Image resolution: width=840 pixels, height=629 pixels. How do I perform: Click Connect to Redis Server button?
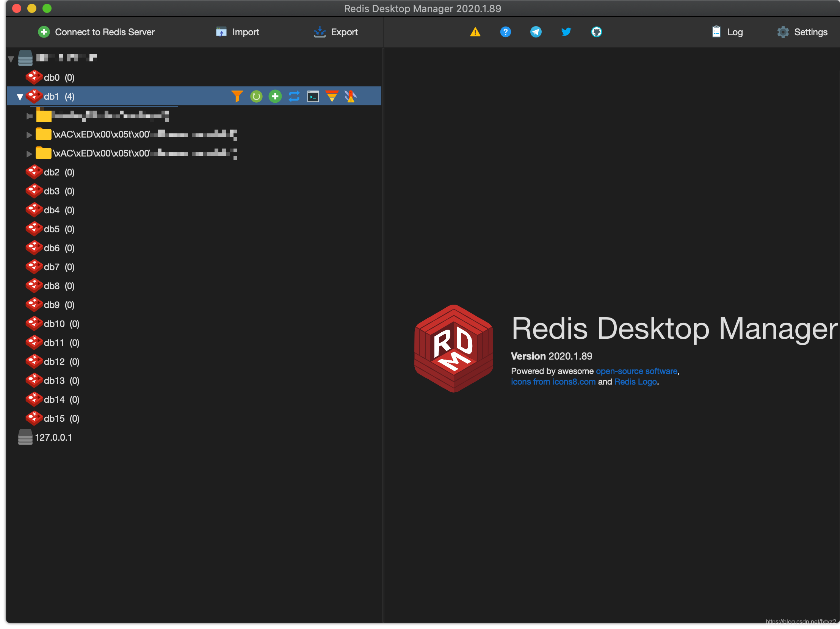(x=96, y=32)
